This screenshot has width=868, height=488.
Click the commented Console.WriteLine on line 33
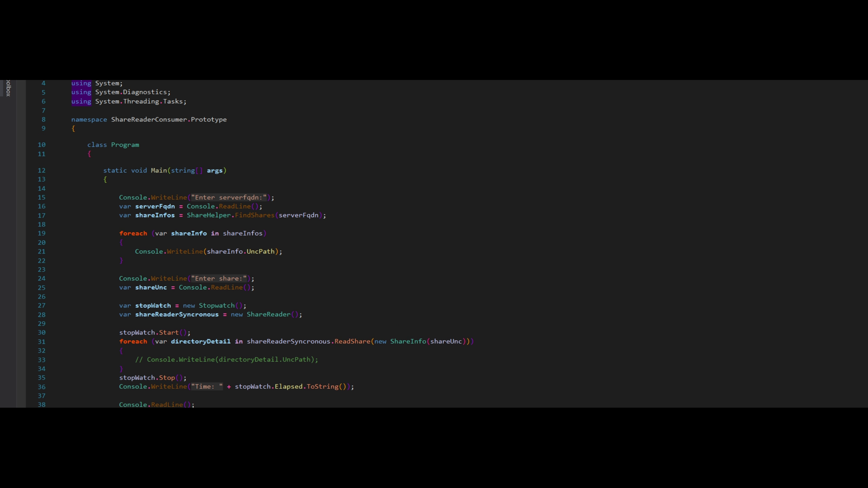[227, 360]
